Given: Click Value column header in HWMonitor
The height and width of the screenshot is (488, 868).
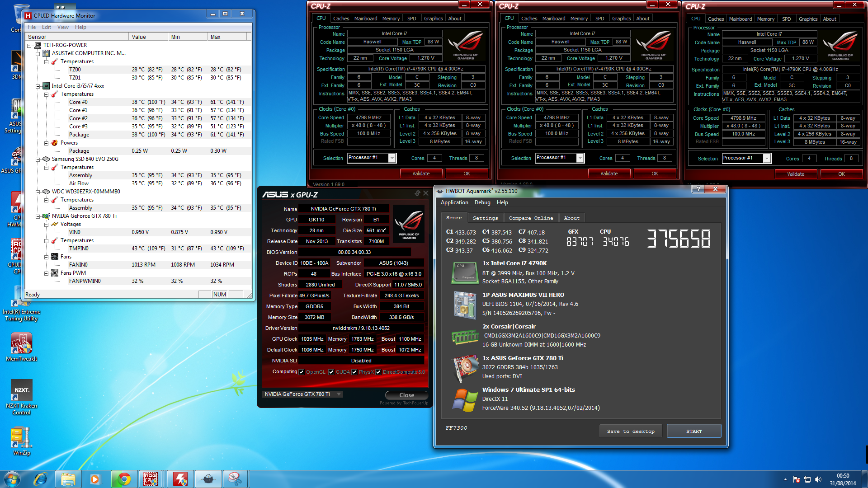Looking at the screenshot, I should [x=148, y=37].
